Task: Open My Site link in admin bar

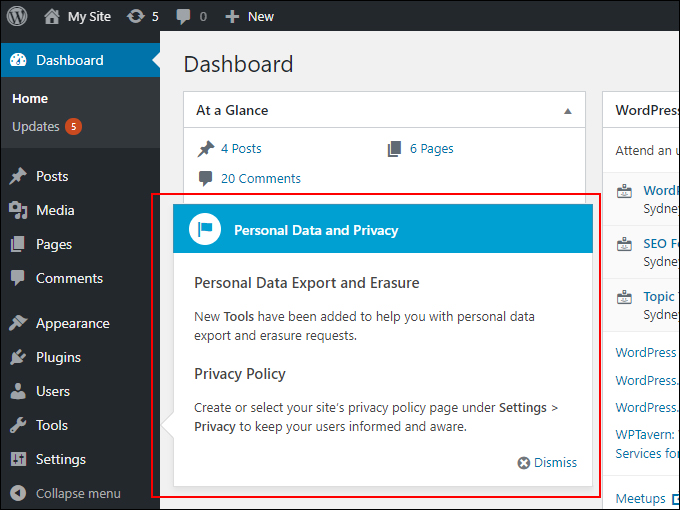Action: pyautogui.click(x=89, y=16)
